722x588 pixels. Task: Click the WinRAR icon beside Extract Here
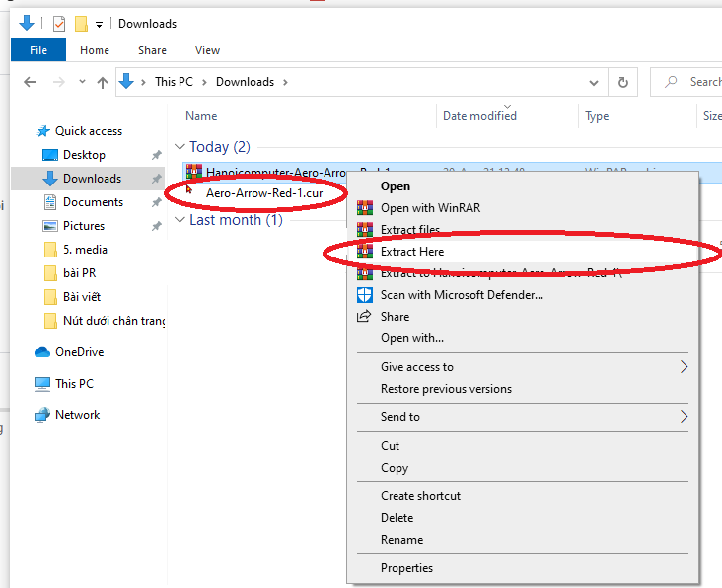pos(365,252)
